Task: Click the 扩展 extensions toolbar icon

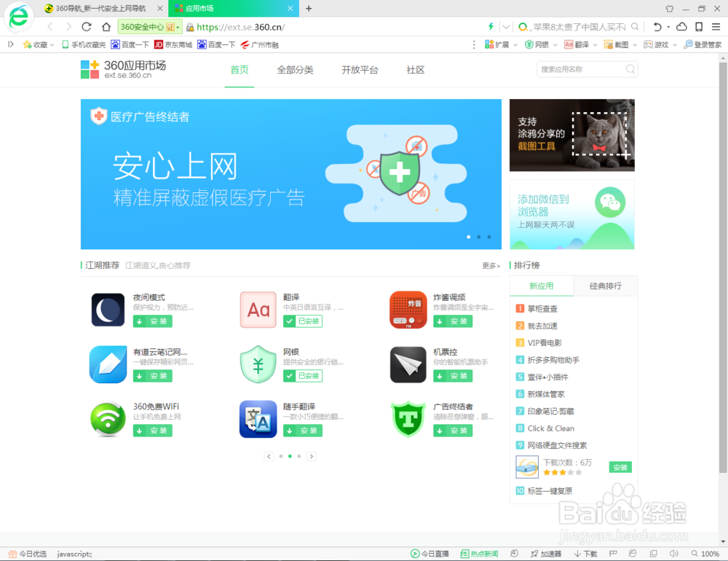Action: click(496, 44)
